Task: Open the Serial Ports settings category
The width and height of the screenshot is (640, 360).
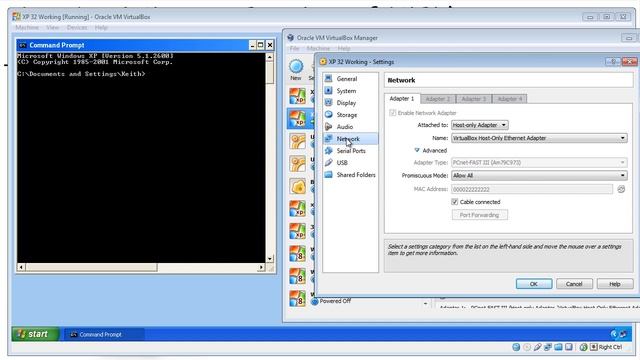Action: point(350,151)
